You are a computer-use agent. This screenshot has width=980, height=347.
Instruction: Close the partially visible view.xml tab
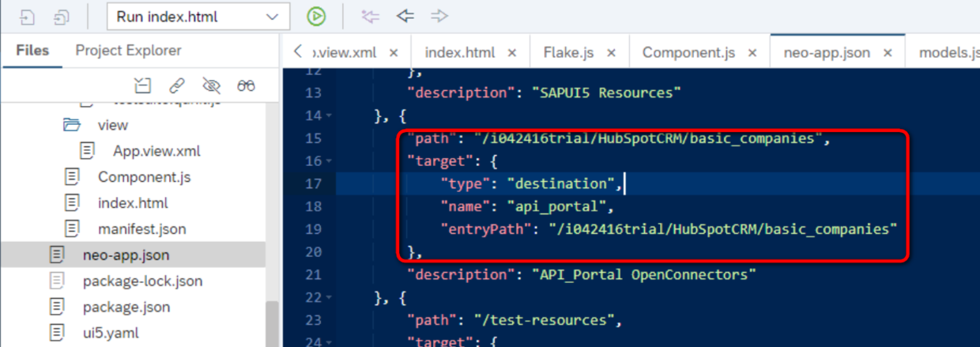click(x=393, y=53)
